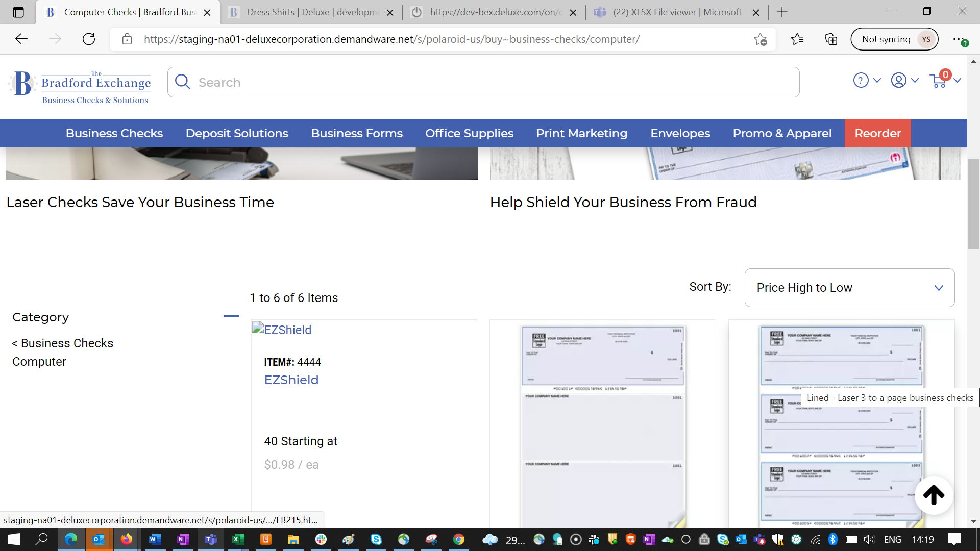This screenshot has height=551, width=980.
Task: Open browser Collections icon
Action: coord(831,39)
